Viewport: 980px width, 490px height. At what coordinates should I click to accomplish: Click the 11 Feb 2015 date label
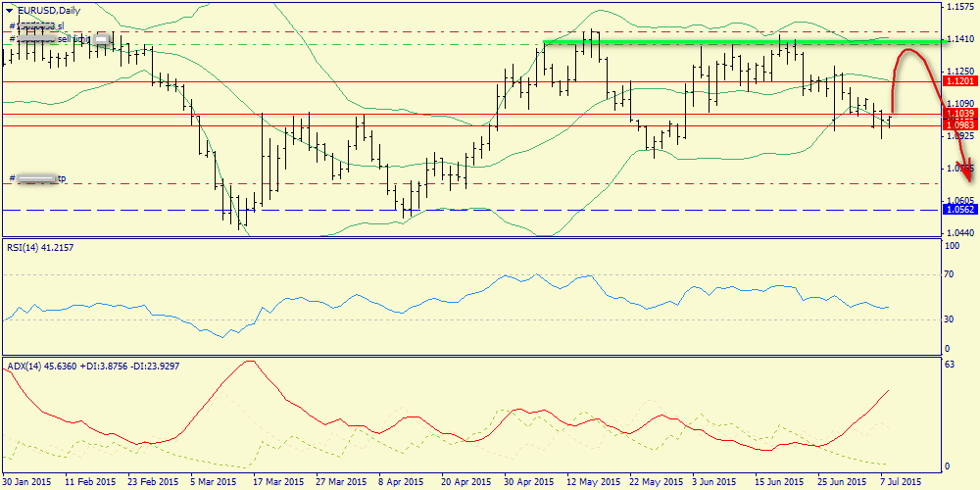point(89,482)
